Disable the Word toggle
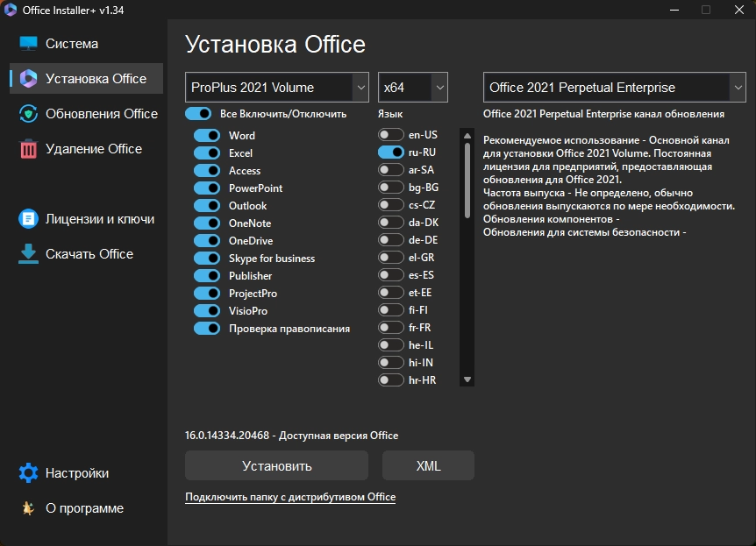 (x=207, y=136)
